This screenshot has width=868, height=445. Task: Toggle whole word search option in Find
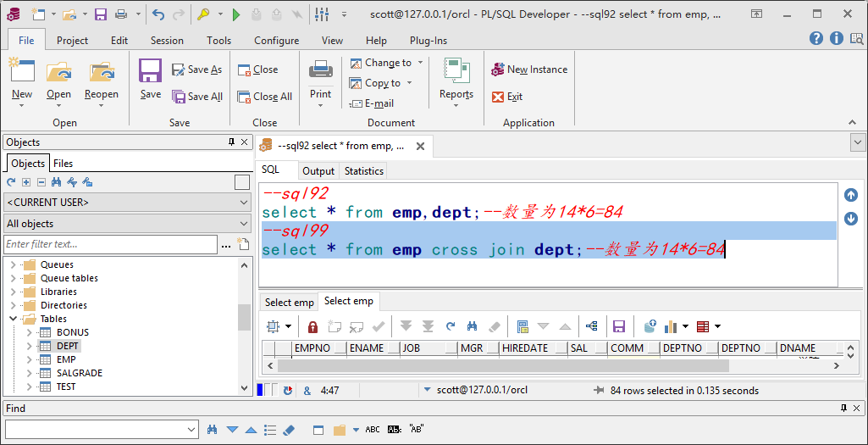click(395, 430)
